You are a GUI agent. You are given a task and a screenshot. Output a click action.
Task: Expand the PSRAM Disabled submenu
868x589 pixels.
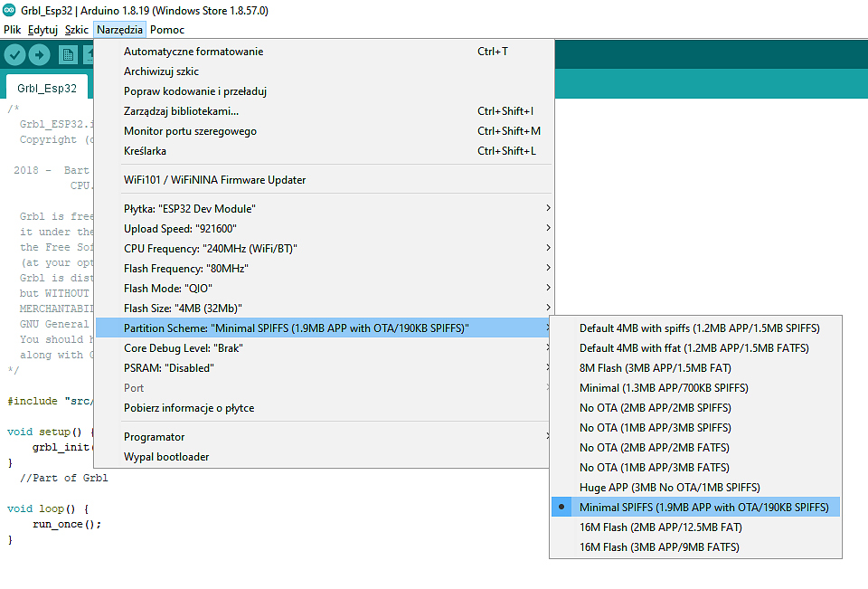tap(324, 368)
